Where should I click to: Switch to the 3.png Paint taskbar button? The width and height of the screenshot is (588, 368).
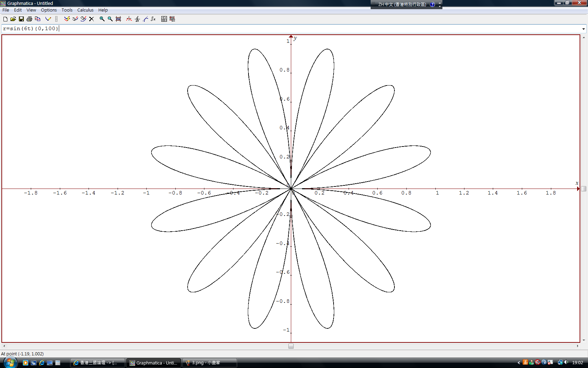tap(210, 363)
